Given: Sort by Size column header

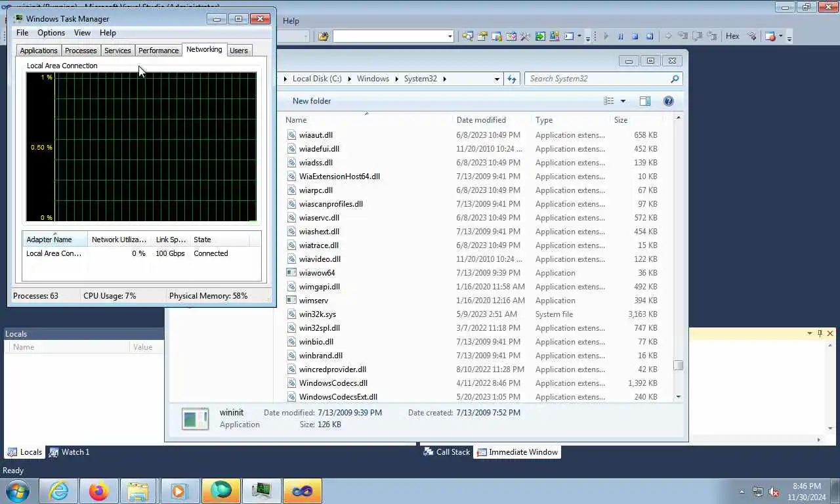Looking at the screenshot, I should 635,120.
